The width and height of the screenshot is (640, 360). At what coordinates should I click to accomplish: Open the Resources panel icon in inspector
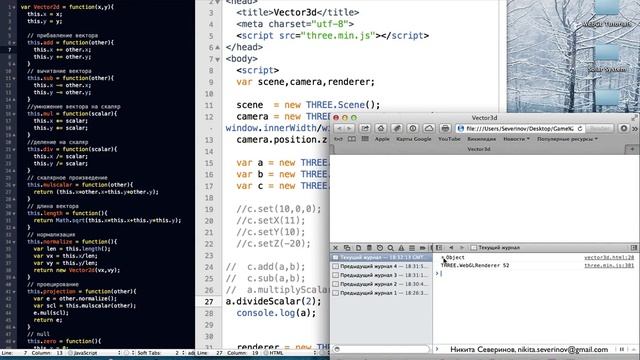click(347, 248)
